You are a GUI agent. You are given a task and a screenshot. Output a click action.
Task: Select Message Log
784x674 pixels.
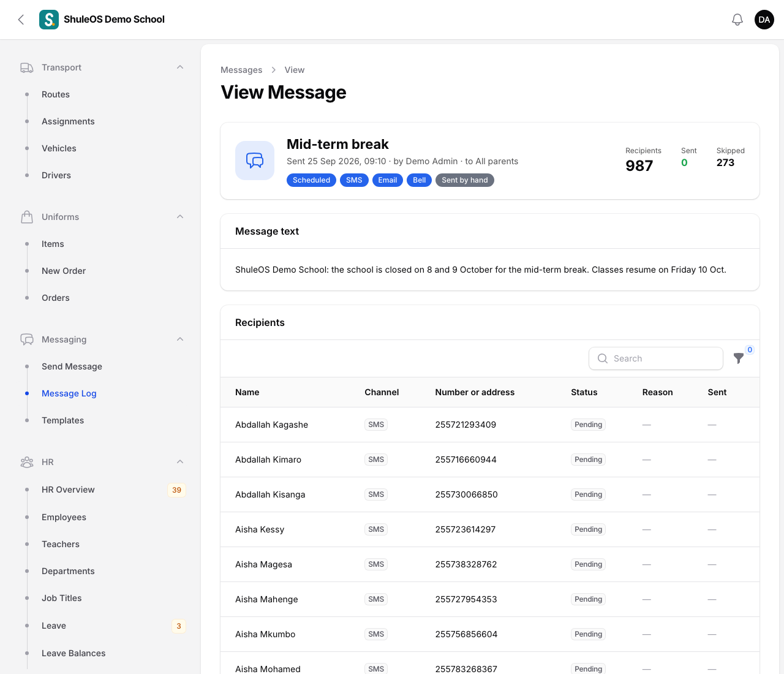(x=69, y=393)
